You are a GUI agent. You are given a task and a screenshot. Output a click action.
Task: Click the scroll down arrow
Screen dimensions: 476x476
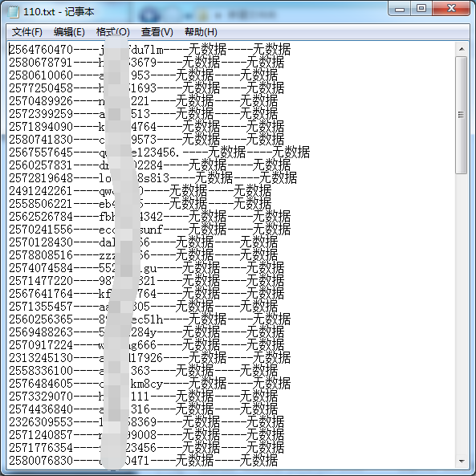pos(462,462)
